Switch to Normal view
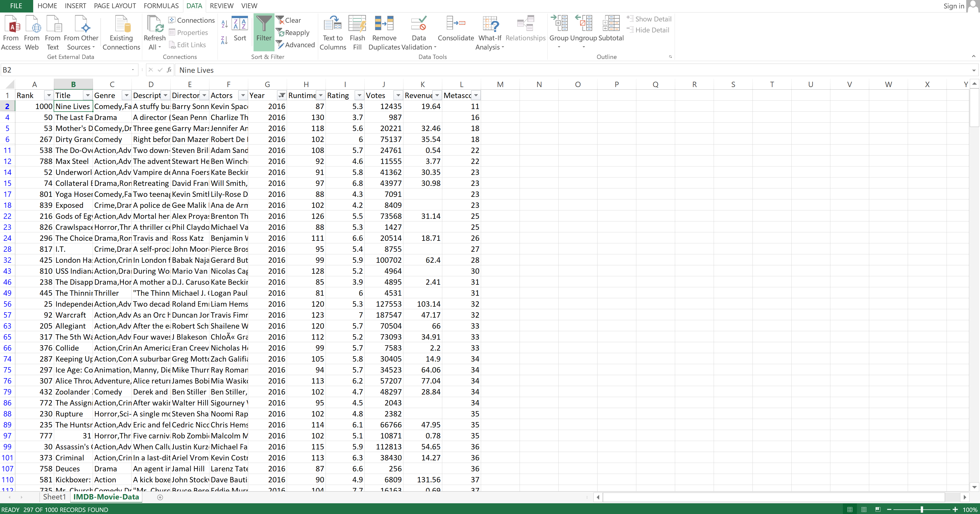Screen dimensions: 980x514 coord(850,509)
